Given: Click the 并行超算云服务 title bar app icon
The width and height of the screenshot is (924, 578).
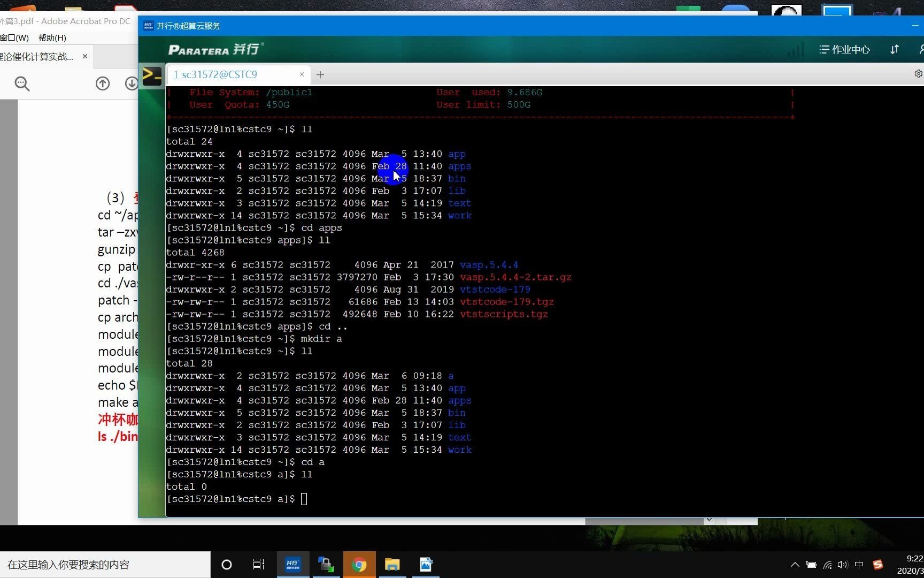Looking at the screenshot, I should pos(148,26).
